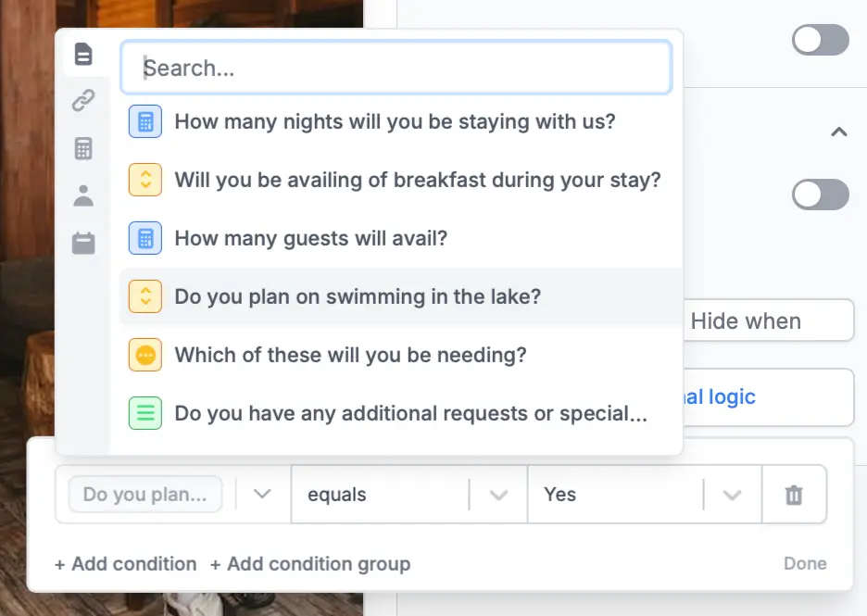The width and height of the screenshot is (867, 616).
Task: Select the document fields icon in sidebar
Action: [83, 54]
